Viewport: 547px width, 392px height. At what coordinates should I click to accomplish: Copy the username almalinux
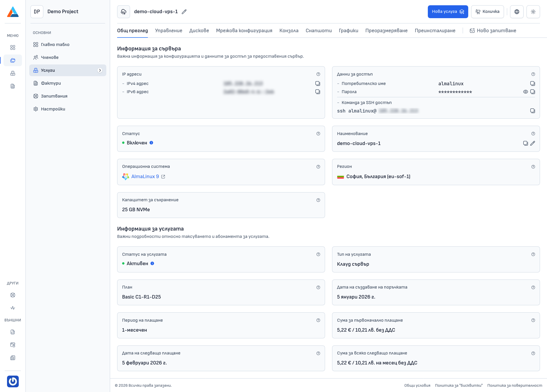[532, 83]
